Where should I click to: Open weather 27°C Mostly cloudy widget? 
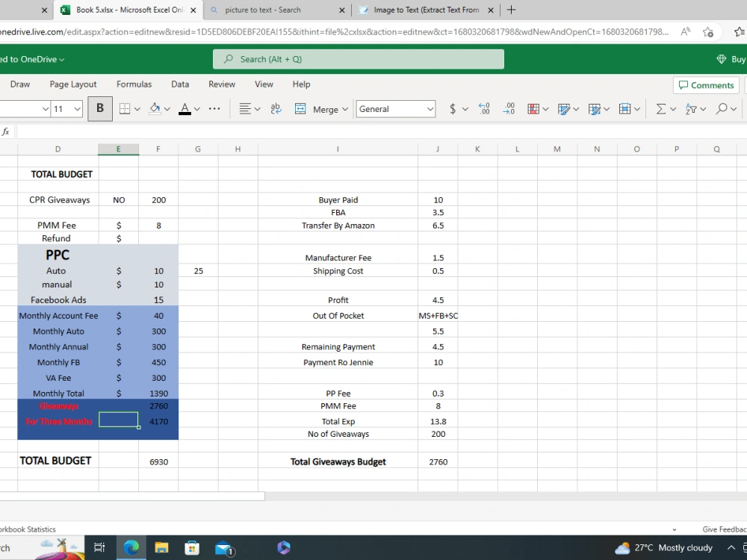[x=663, y=547]
